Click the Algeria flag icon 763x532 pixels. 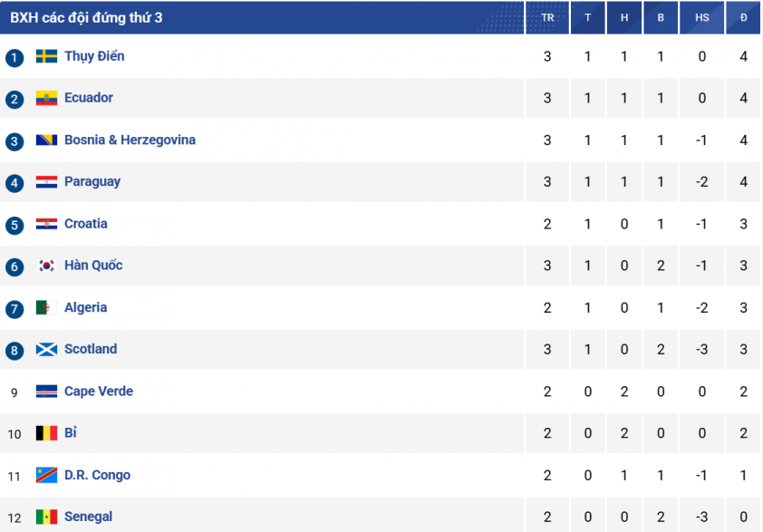46,307
